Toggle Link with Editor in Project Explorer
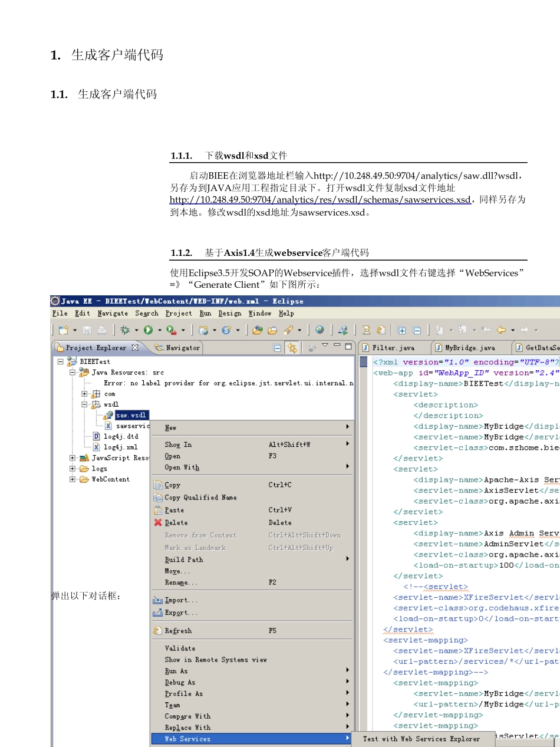Image resolution: width=560 pixels, height=747 pixels. (291, 348)
